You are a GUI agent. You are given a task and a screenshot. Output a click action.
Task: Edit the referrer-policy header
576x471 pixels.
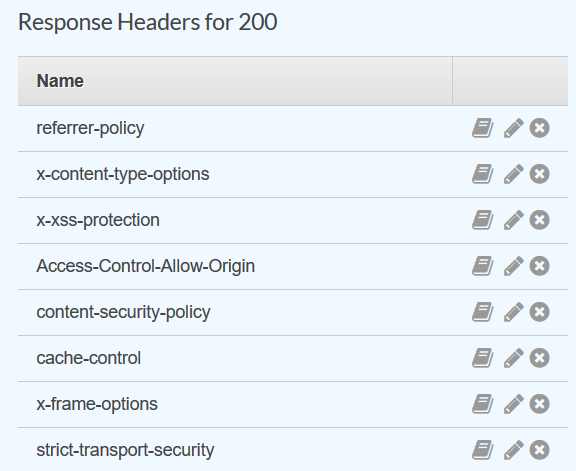tap(513, 128)
